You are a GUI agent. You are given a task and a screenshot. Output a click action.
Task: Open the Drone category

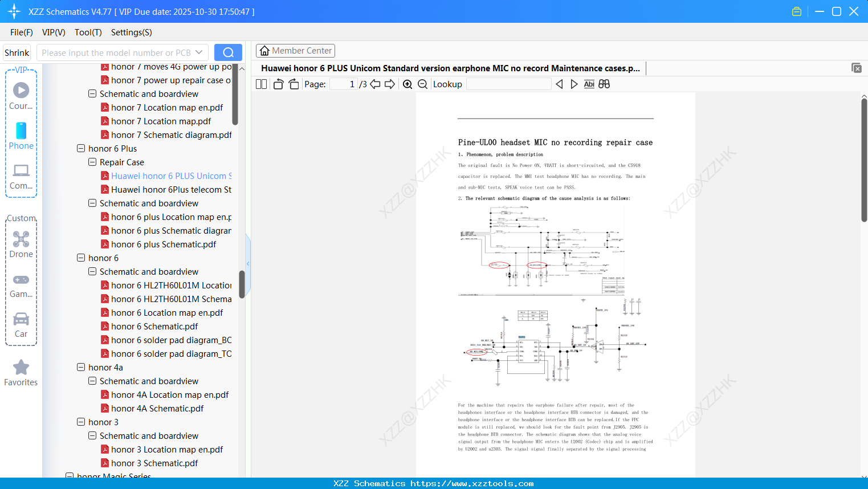click(21, 244)
